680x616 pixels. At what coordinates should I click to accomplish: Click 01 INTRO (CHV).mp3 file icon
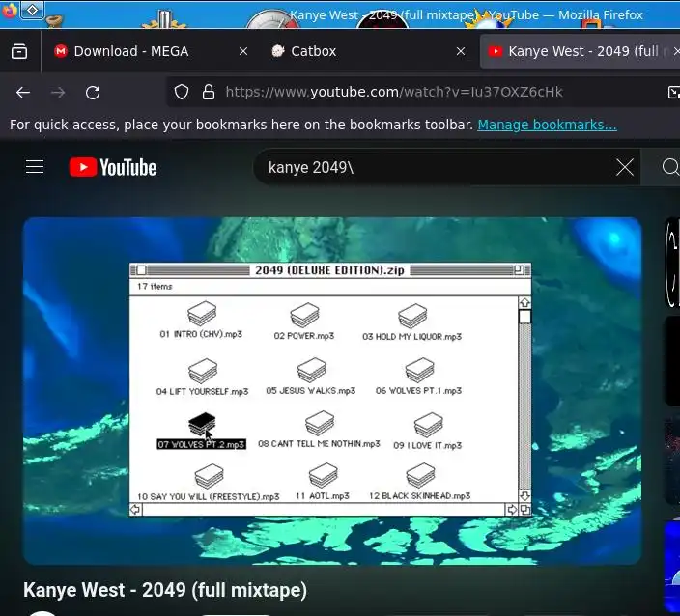[202, 313]
